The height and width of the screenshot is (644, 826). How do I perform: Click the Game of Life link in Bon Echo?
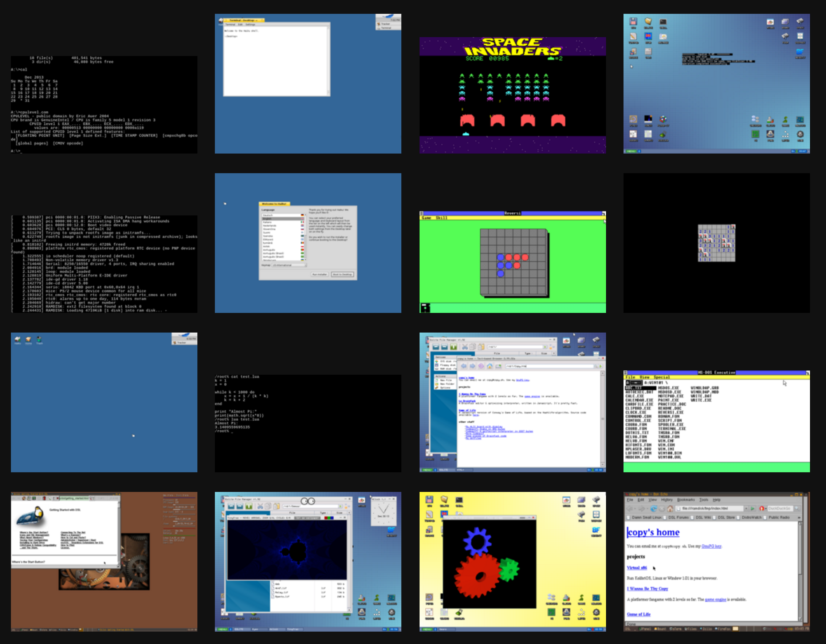pyautogui.click(x=638, y=614)
